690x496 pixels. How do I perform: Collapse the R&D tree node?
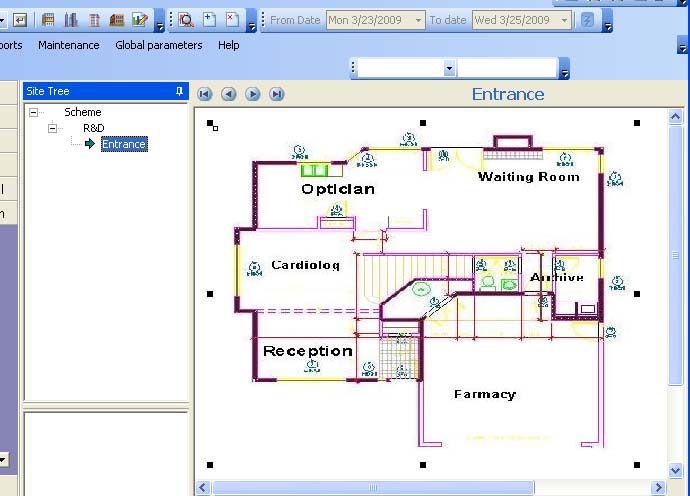(52, 128)
